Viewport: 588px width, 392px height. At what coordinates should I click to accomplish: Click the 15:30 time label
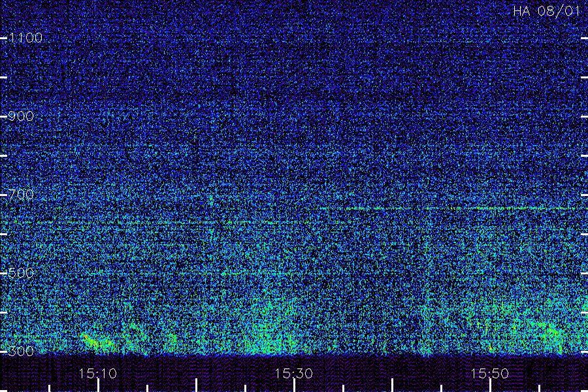point(293,374)
